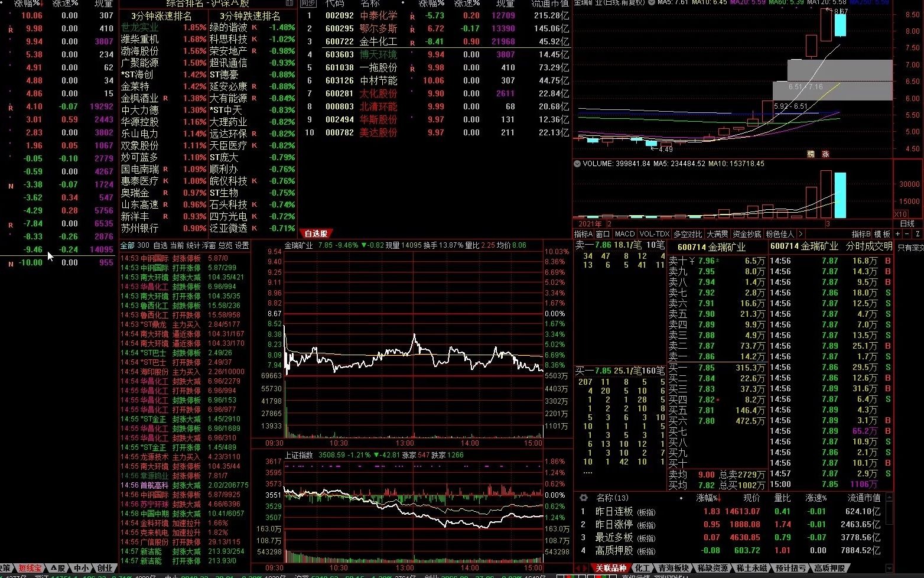This screenshot has width=924, height=578.
Task: Select the 稀土永磁 bottom tab
Action: point(751,569)
